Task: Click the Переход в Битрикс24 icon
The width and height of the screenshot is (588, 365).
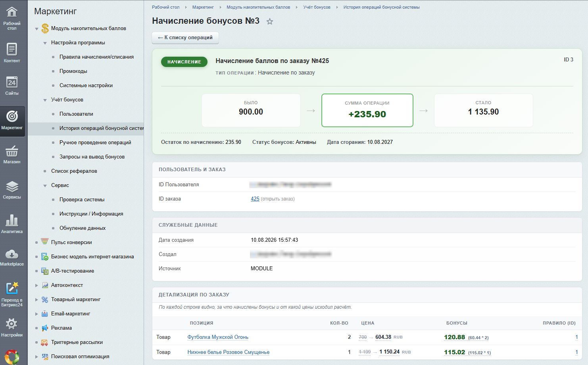Action: tap(12, 288)
